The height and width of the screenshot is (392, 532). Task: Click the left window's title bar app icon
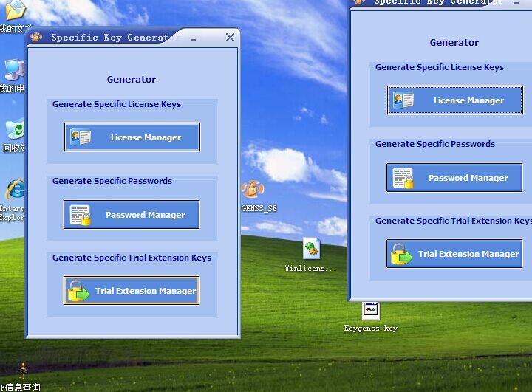click(36, 37)
